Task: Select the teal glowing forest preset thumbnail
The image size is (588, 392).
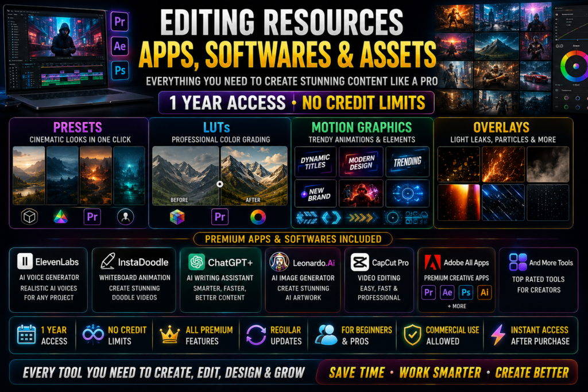Action: click(x=129, y=176)
